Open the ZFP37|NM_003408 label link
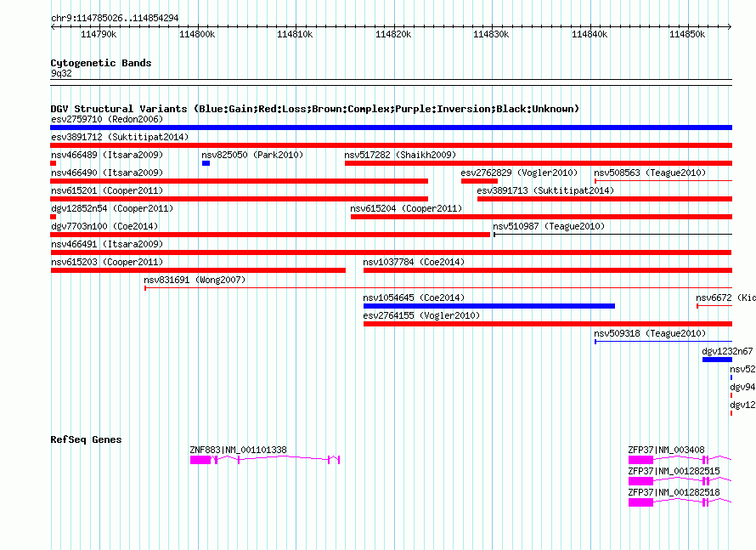This screenshot has height=550, width=756. (x=666, y=450)
